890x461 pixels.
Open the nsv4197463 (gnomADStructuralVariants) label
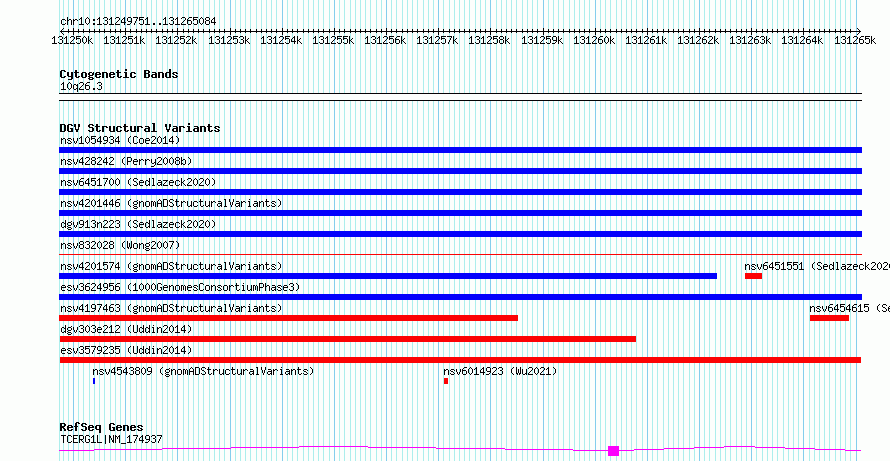point(171,308)
